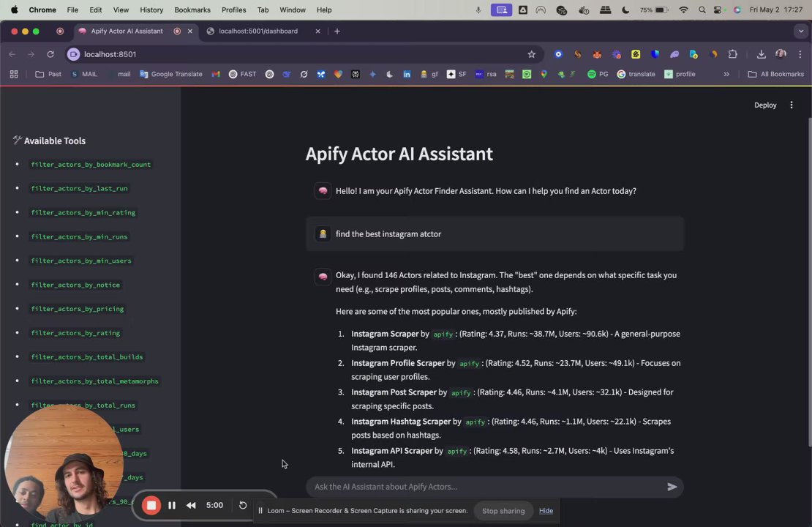The image size is (812, 527).
Task: Click filter_actors_by_rating tool
Action: pyautogui.click(x=75, y=333)
